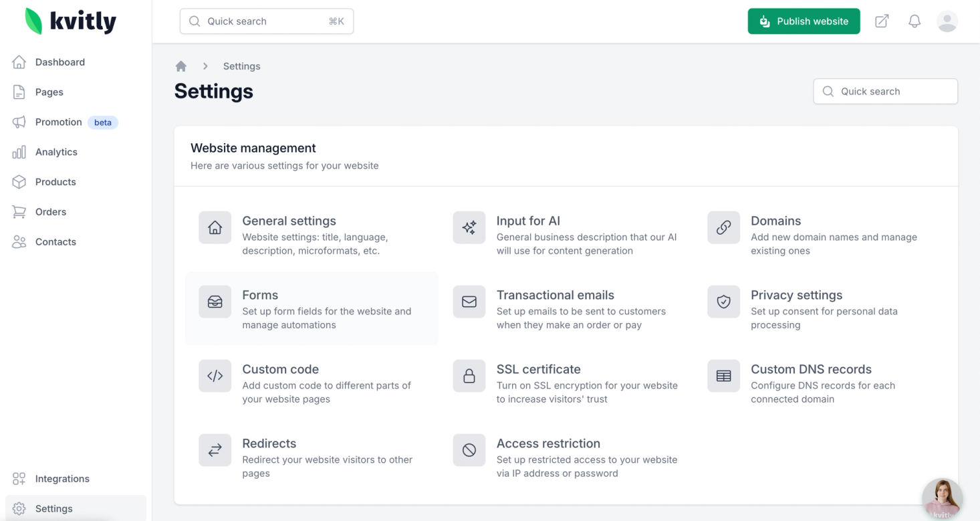Click the Custom code brackets icon
Viewport: 980px width, 521px height.
click(215, 377)
